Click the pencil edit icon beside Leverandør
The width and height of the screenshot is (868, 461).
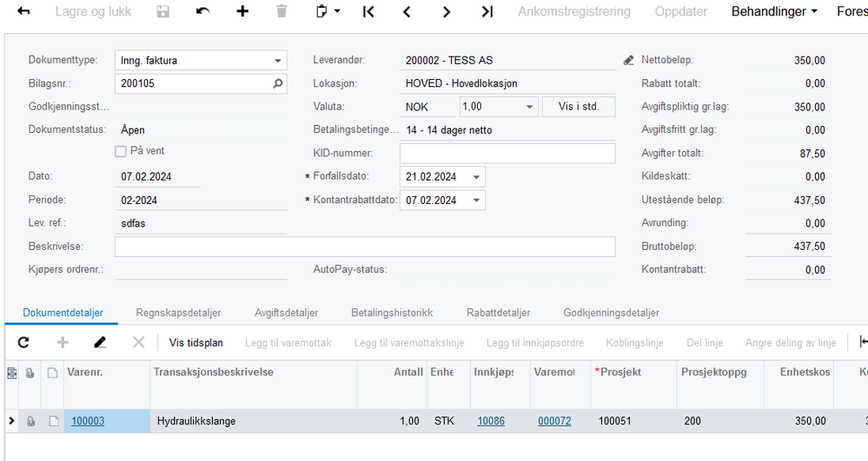[x=628, y=60]
